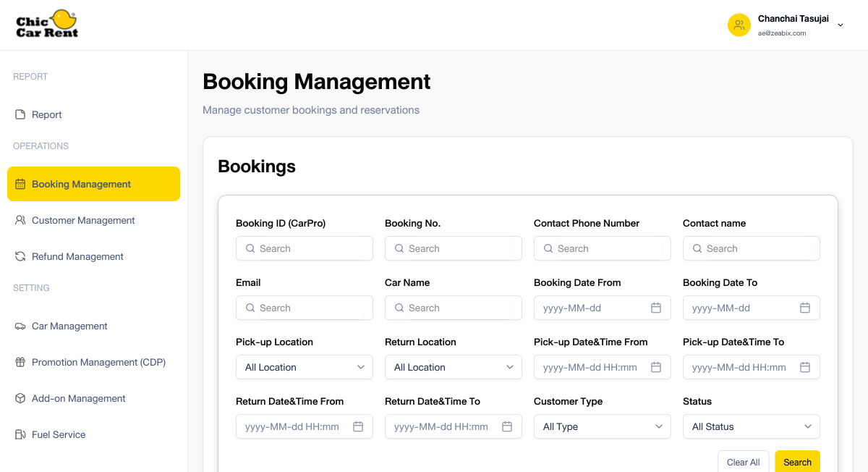Click the Booking Date From date field
868x472 pixels.
click(603, 308)
